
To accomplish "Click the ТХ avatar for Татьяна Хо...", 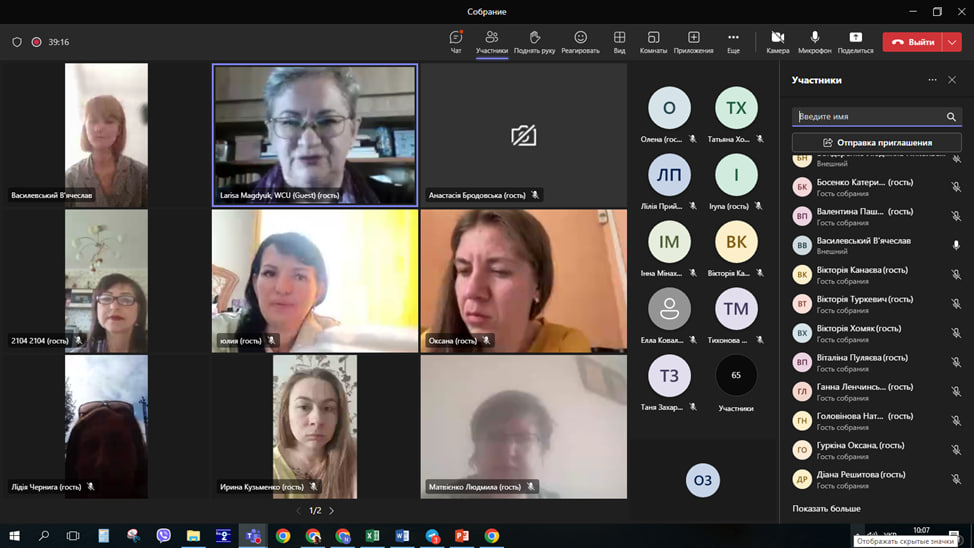I will click(x=736, y=108).
